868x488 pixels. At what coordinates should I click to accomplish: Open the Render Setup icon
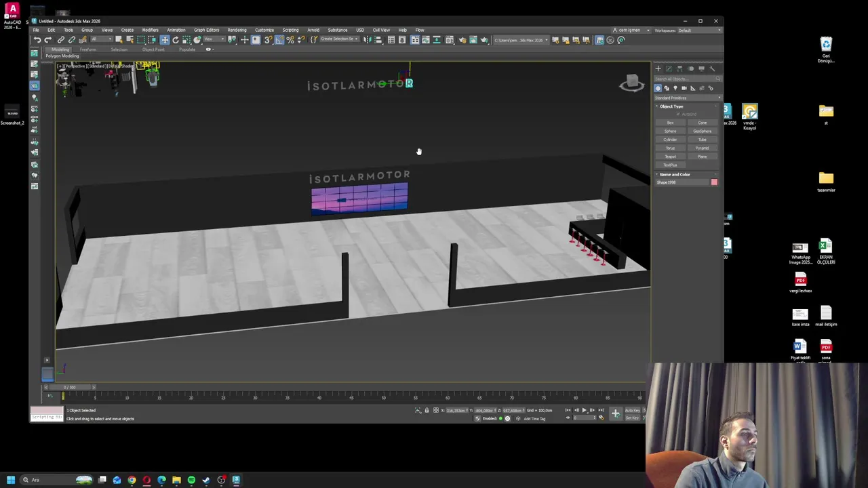tap(462, 39)
